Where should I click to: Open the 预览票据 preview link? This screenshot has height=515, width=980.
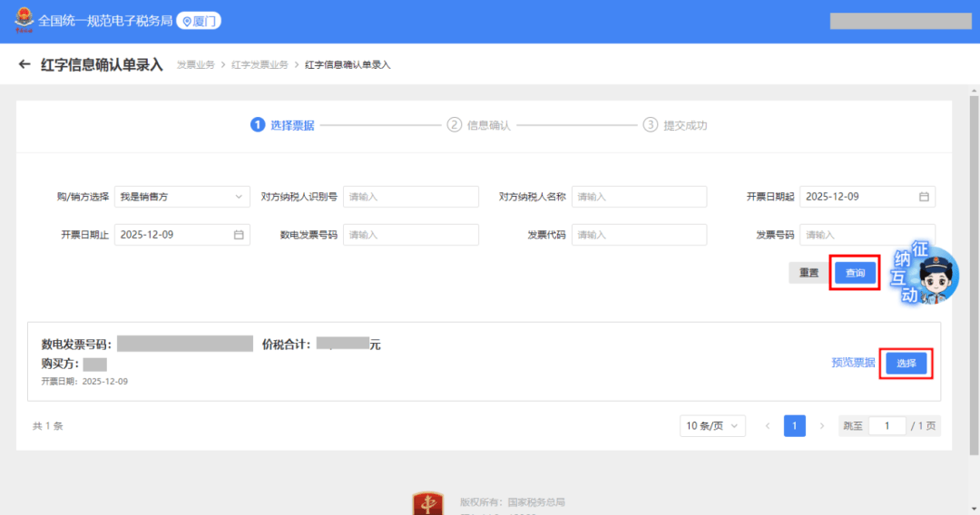pos(853,363)
